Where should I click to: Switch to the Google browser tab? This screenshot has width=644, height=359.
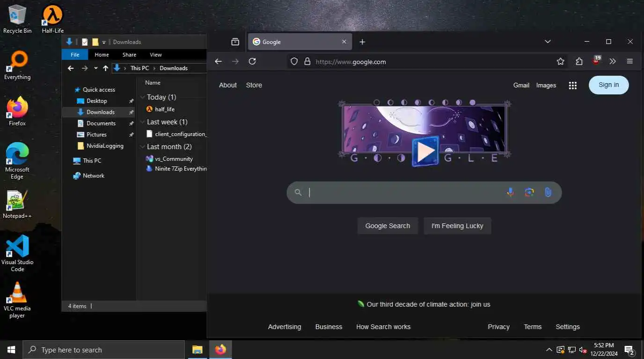(300, 42)
